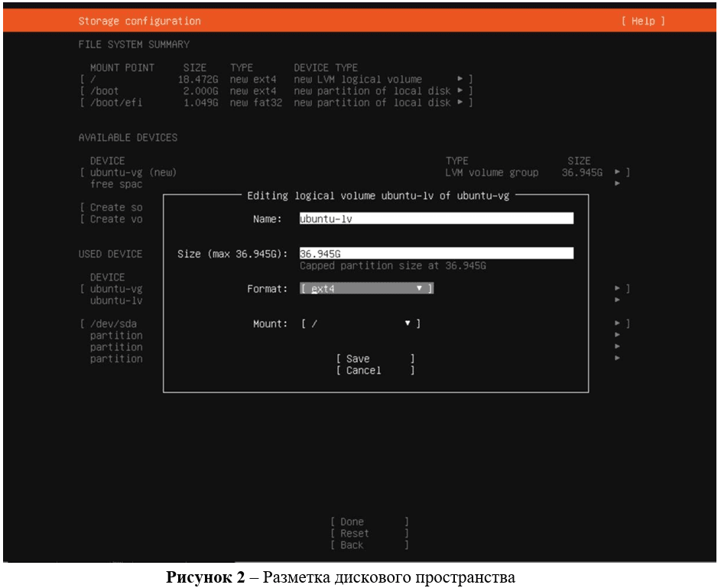Open the Mount dropdown set to /

tap(361, 324)
